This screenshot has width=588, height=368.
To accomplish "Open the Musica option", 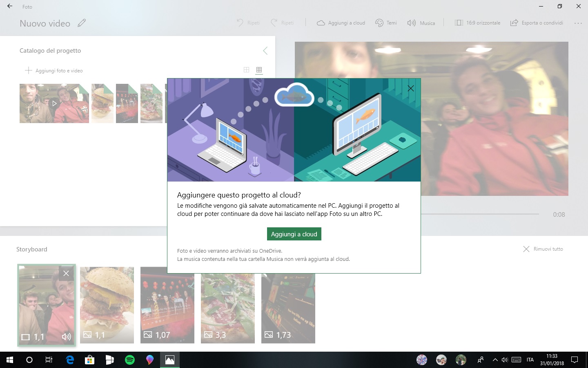I will pos(421,23).
